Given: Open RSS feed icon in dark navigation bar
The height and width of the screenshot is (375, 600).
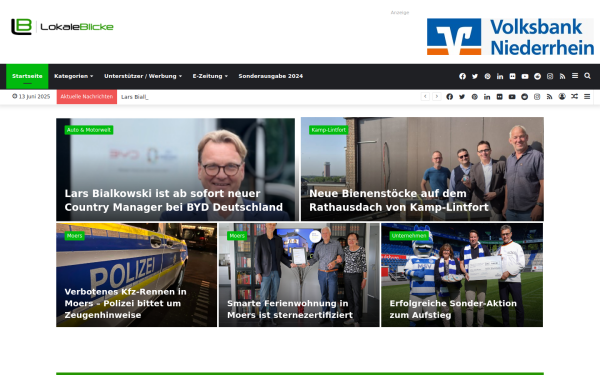Looking at the screenshot, I should pos(562,76).
